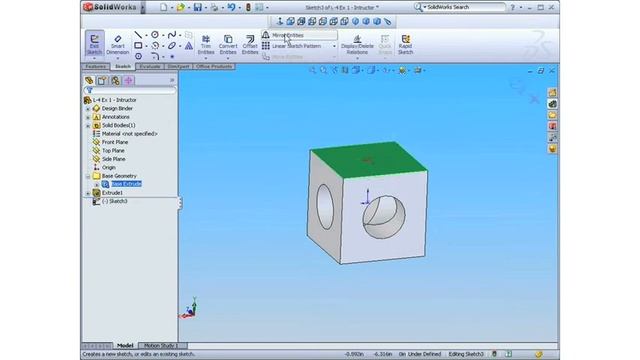Viewport: 640px width, 360px height.
Task: Click the SolidWorks Search field
Action: coord(465,7)
